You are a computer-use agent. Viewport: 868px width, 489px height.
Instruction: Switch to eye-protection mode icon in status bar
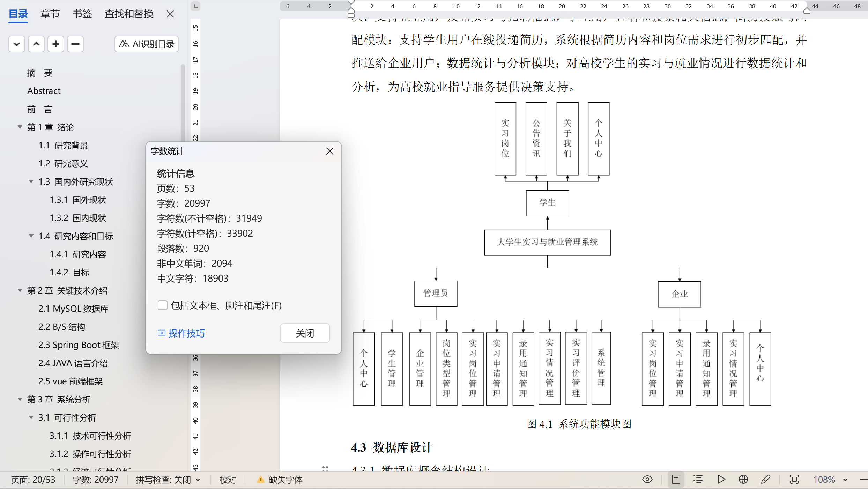(x=647, y=480)
